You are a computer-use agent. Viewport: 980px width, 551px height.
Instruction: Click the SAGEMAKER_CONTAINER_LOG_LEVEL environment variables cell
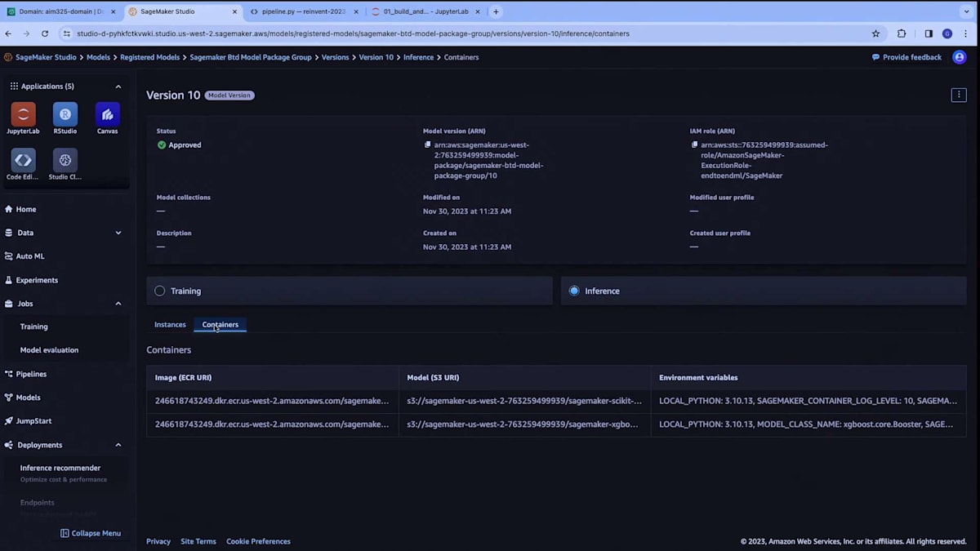(x=808, y=401)
